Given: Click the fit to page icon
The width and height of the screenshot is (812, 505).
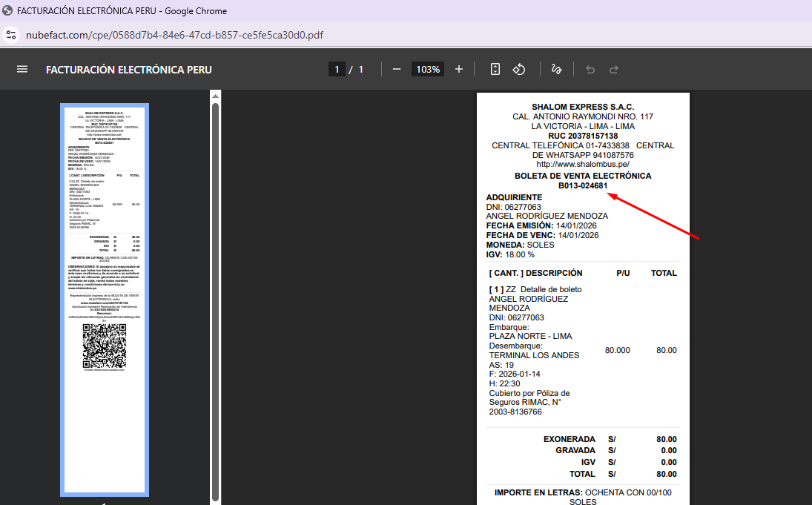Looking at the screenshot, I should (495, 69).
